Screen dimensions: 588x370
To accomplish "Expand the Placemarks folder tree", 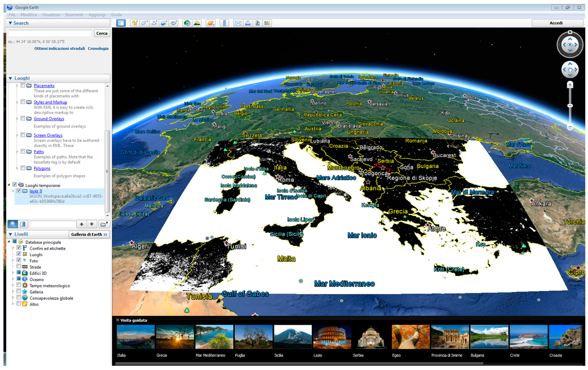I will click(17, 85).
